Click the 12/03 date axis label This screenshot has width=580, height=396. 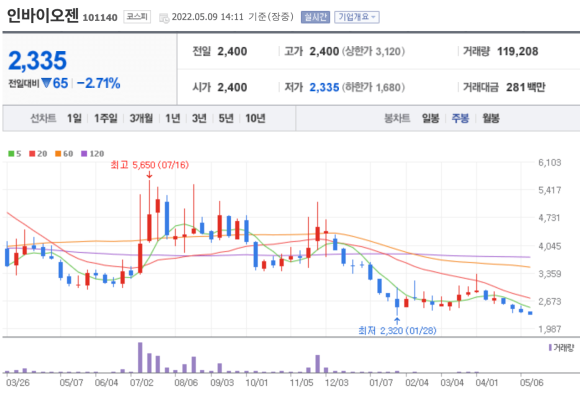click(336, 382)
